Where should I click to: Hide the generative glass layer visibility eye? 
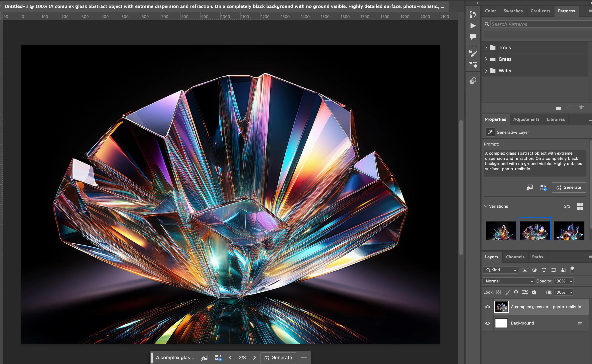click(x=487, y=307)
